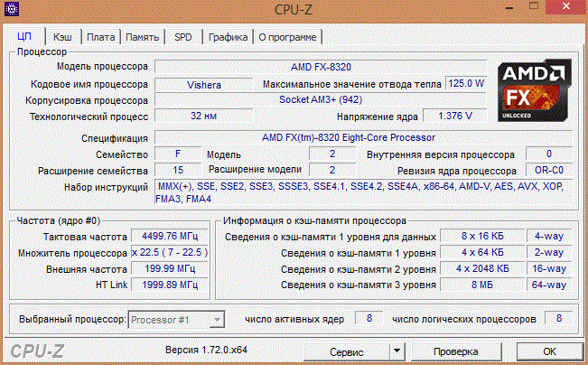588x365 pixels.
Task: Select the AMD FX-8320 model name field
Action: [x=321, y=67]
